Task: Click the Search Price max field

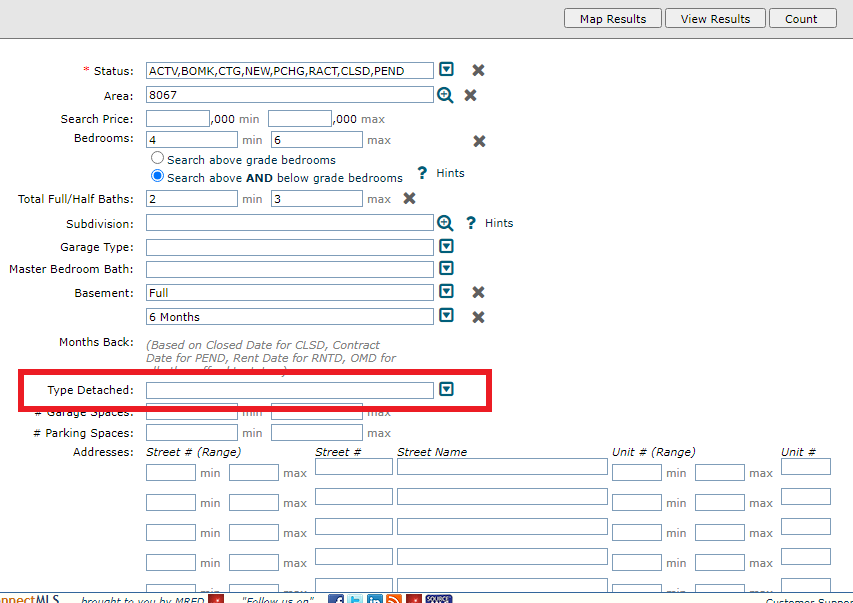Action: pyautogui.click(x=300, y=119)
